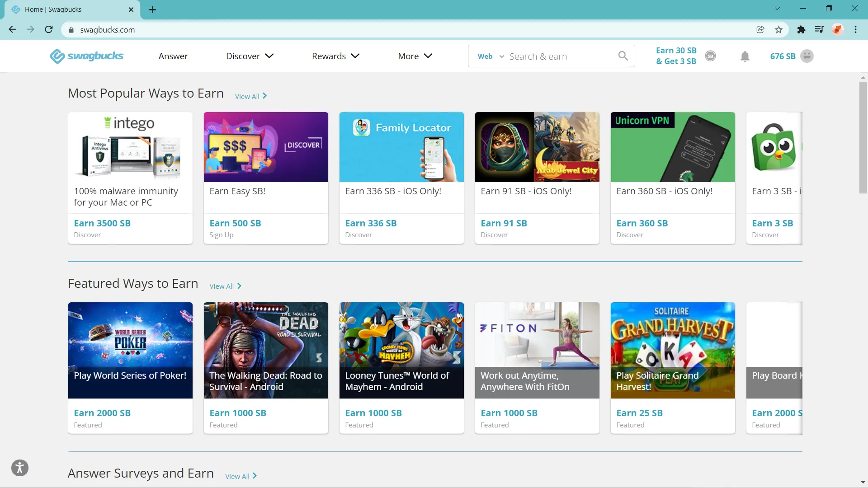Reload the page

49,30
